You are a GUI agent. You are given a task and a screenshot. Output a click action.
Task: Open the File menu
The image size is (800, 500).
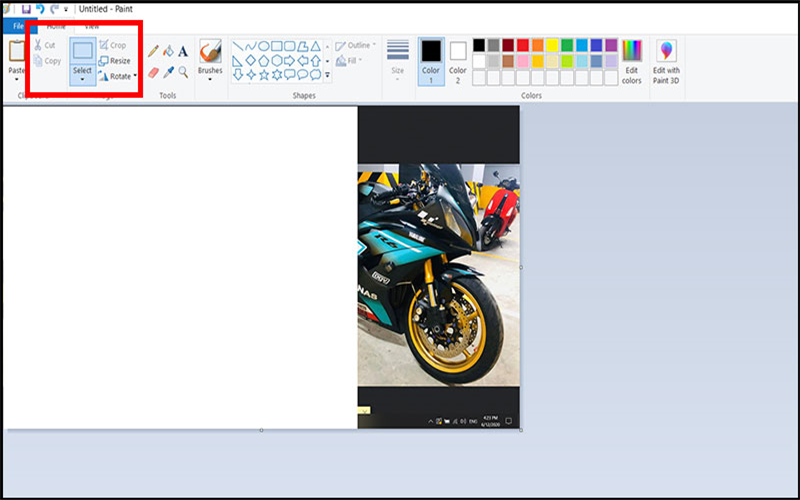pyautogui.click(x=19, y=26)
